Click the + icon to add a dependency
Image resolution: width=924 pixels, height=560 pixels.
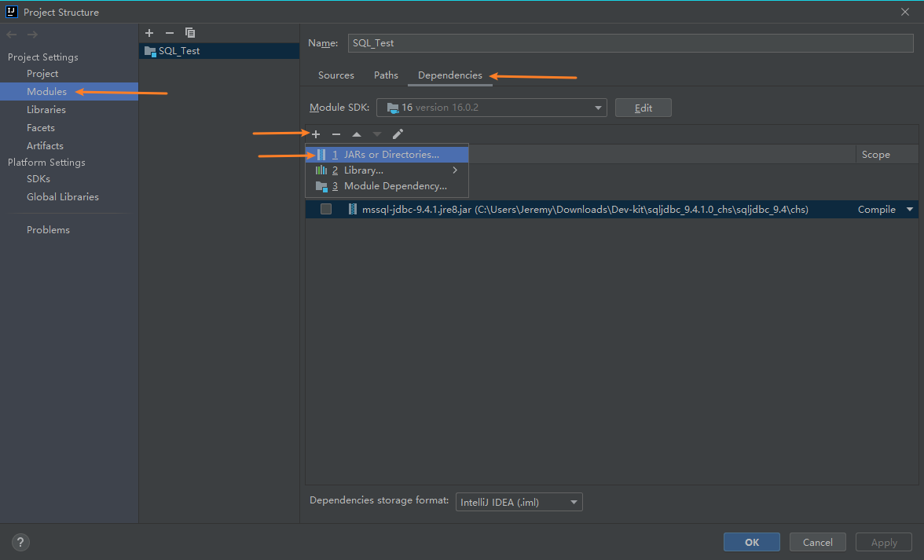click(315, 134)
